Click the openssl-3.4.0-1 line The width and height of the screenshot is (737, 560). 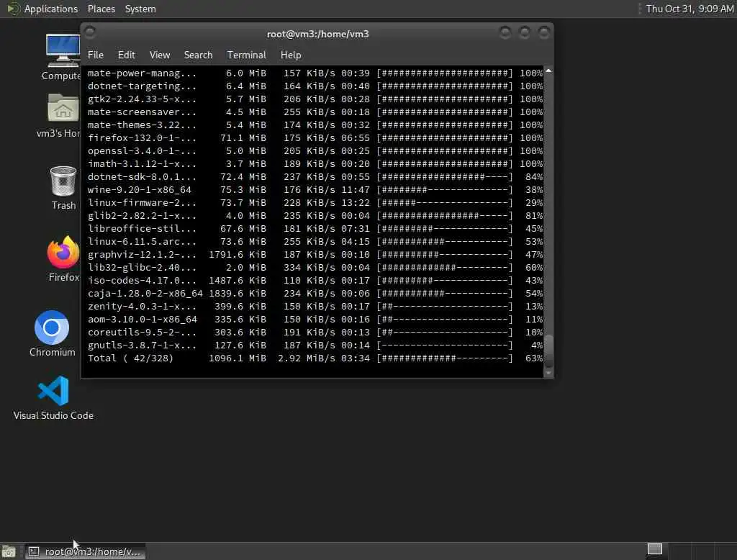315,151
